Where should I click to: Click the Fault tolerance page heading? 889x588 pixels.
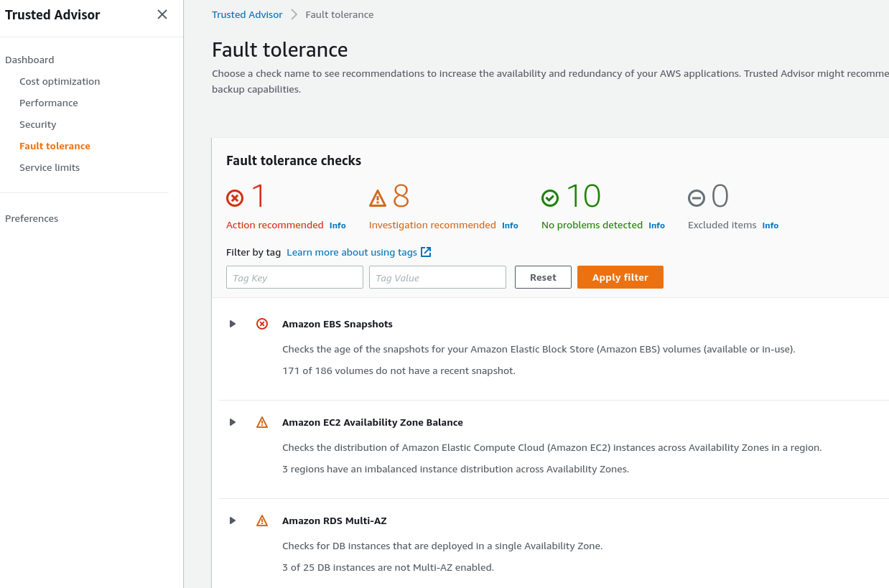click(x=280, y=50)
